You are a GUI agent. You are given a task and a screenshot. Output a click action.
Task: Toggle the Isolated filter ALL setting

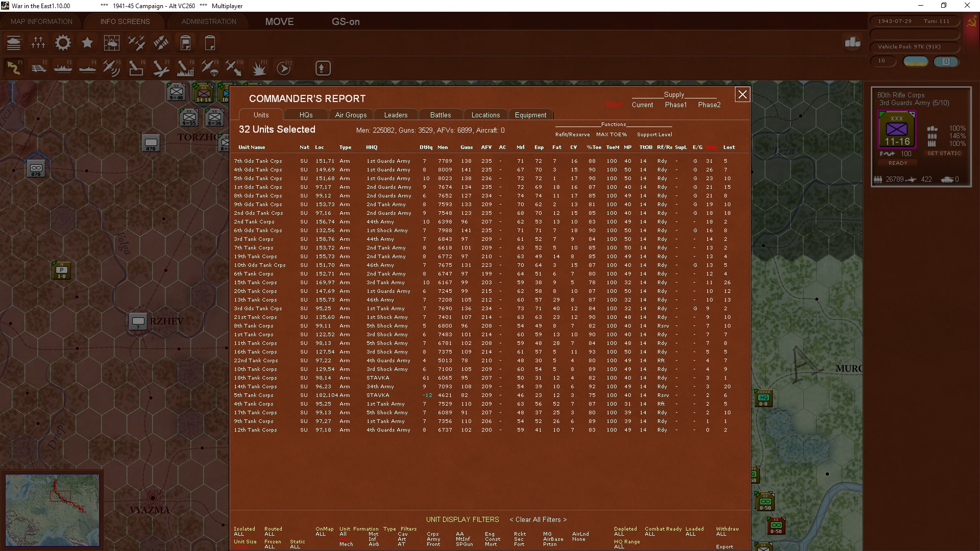coord(239,534)
